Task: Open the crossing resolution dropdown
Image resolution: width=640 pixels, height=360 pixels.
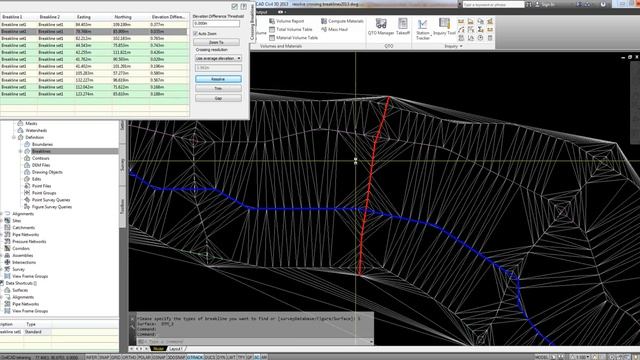Action: (218, 58)
